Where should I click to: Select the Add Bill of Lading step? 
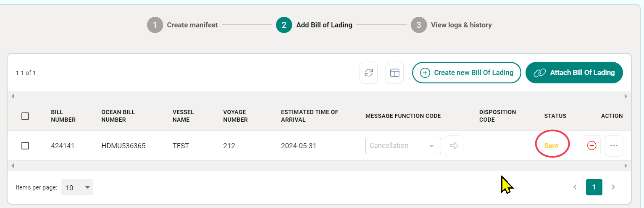click(x=314, y=25)
